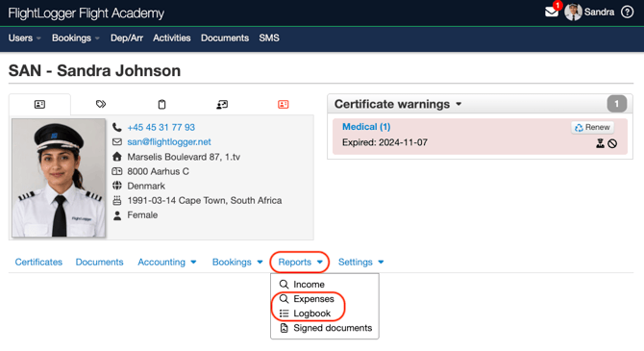644x351 pixels.
Task: Click the birthday cake icon
Action: (x=117, y=200)
